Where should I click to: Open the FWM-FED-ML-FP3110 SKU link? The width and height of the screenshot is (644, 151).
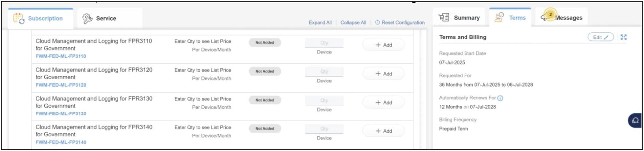click(61, 56)
